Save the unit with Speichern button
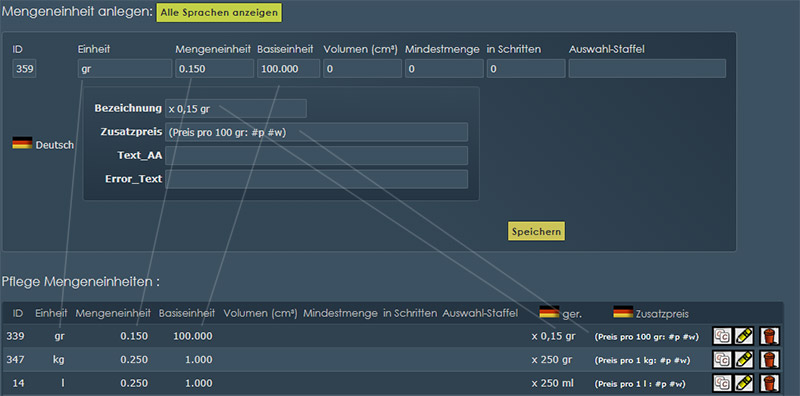 [x=536, y=231]
